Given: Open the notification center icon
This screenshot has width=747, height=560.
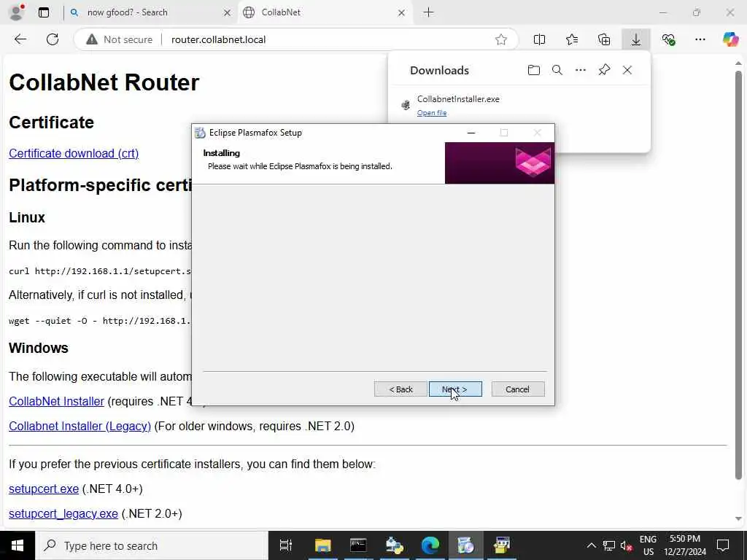Looking at the screenshot, I should 723,545.
